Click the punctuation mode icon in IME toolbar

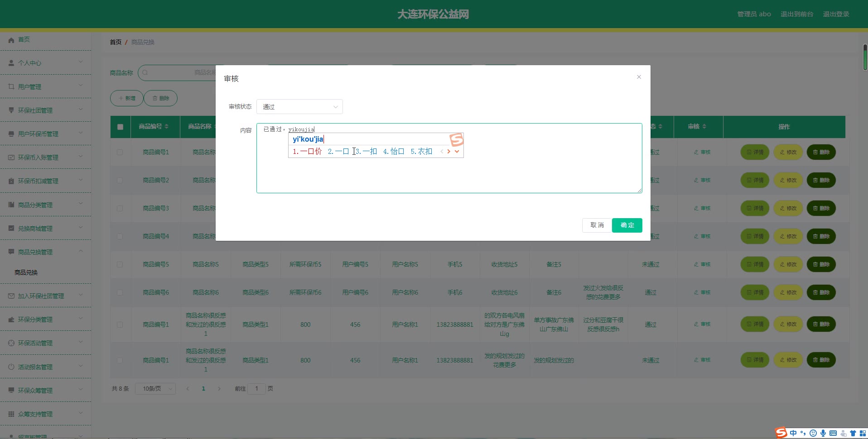tap(803, 433)
